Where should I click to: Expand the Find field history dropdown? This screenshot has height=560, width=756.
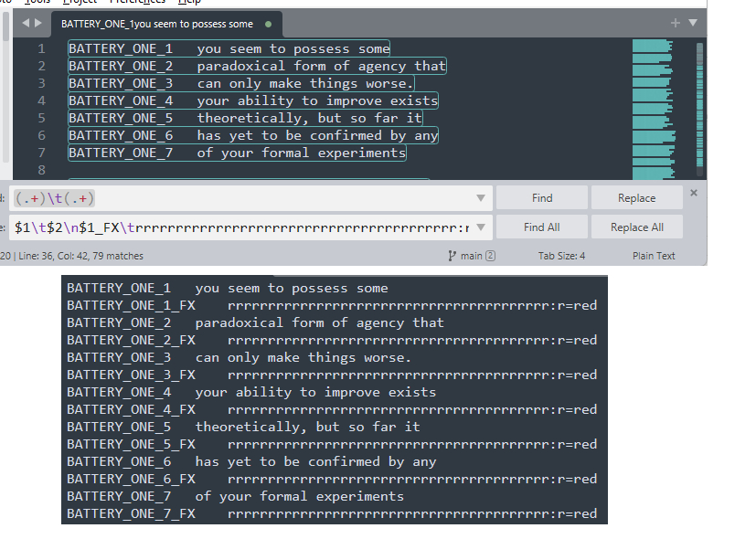481,198
